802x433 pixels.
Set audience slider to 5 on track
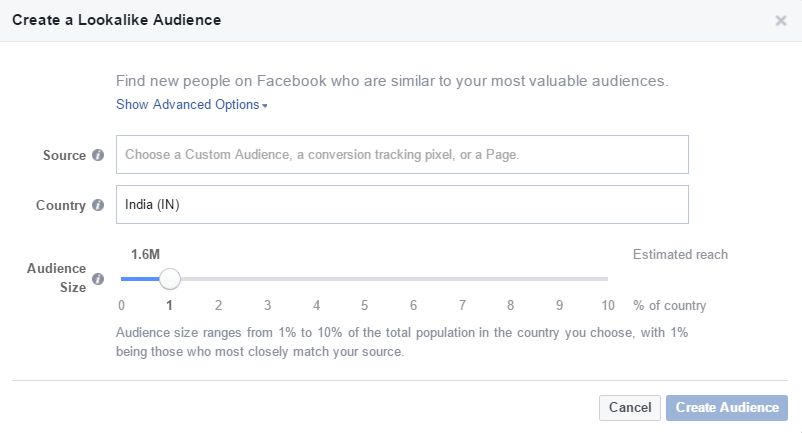click(x=364, y=279)
